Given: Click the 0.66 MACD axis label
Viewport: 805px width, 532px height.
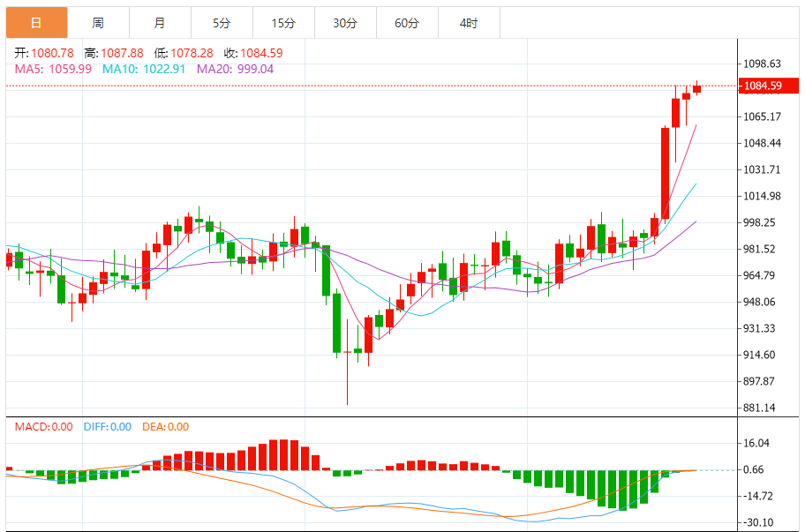Looking at the screenshot, I should 754,469.
